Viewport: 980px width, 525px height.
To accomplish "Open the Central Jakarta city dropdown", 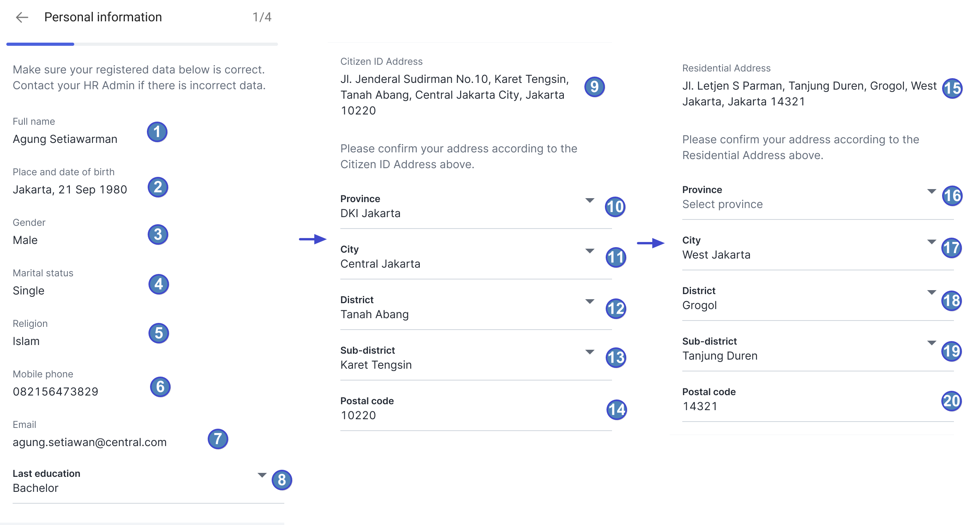I will pos(590,251).
